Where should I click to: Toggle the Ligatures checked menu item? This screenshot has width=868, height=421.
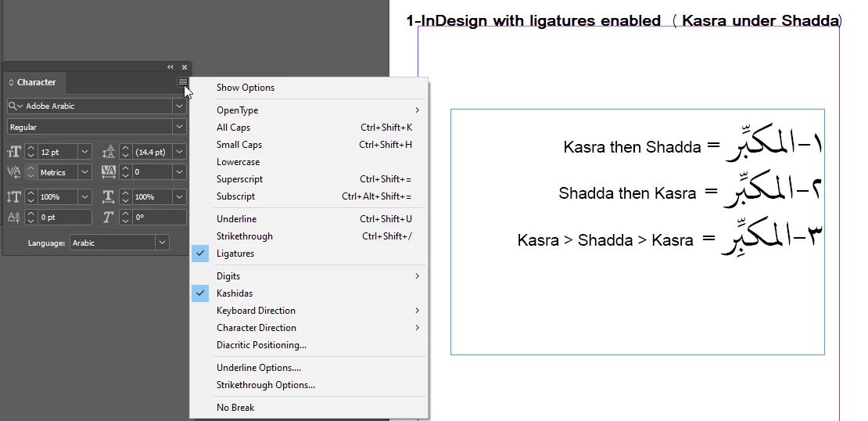(x=309, y=254)
